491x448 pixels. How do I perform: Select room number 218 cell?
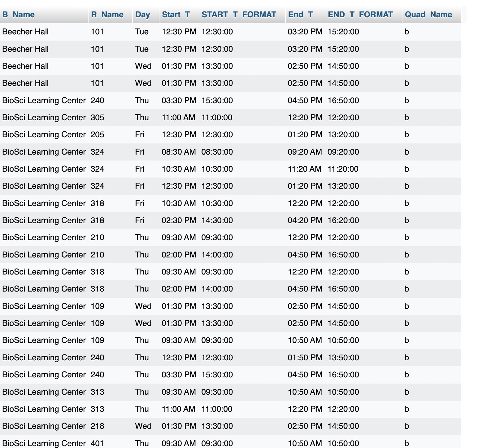[98, 426]
